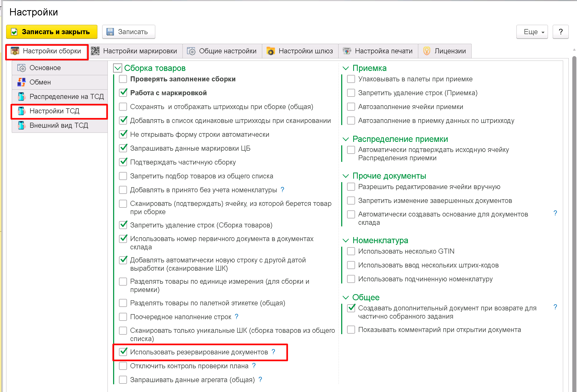Enable Показывать комментарий при открытии документа
The height and width of the screenshot is (392, 577).
click(x=351, y=330)
